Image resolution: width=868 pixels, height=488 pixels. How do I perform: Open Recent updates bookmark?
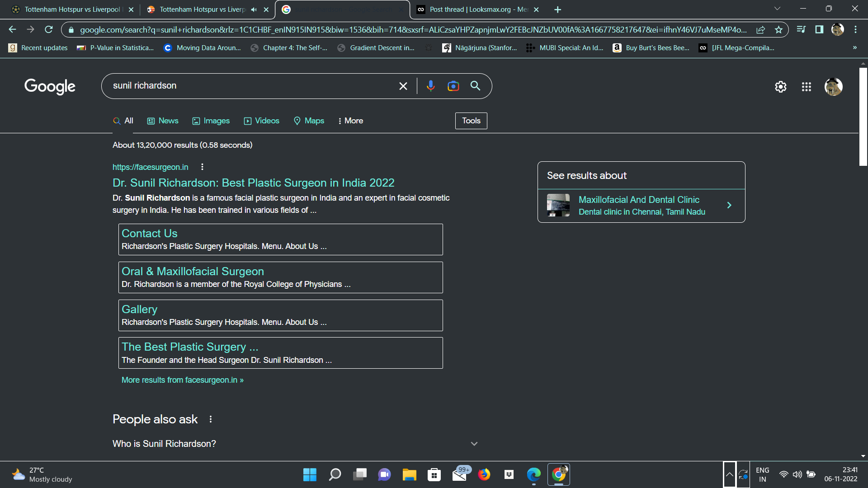[x=38, y=47]
